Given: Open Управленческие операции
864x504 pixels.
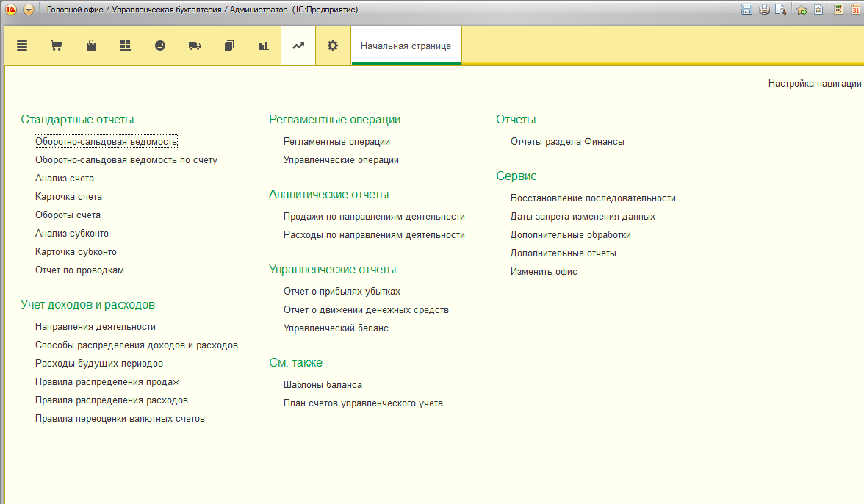Looking at the screenshot, I should coord(341,159).
